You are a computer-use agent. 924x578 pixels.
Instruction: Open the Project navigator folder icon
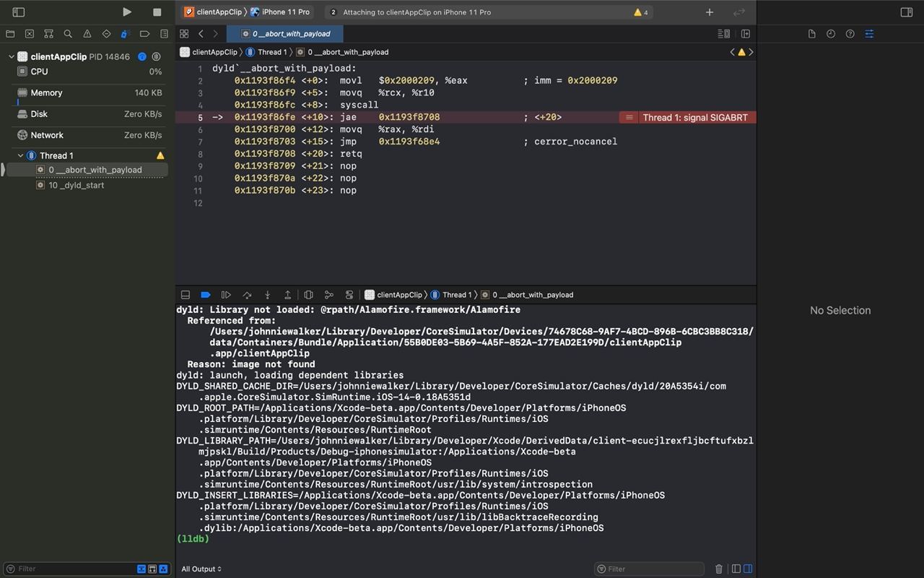10,34
